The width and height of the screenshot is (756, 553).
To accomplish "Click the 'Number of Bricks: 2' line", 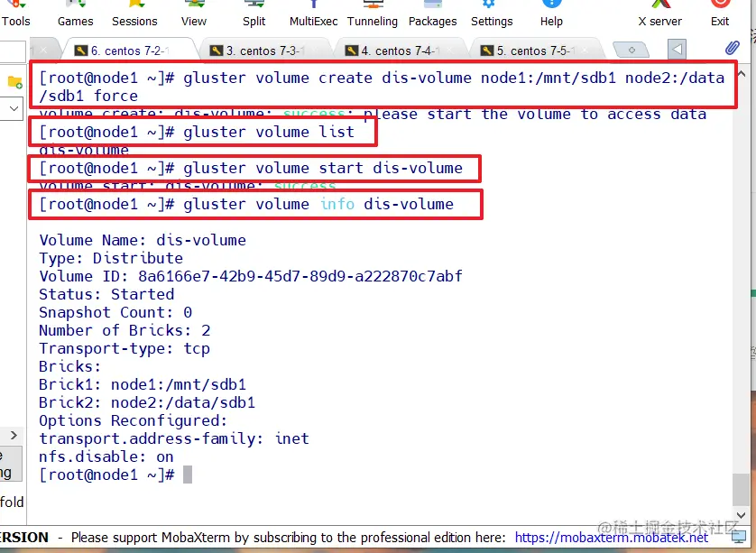I will coord(124,331).
